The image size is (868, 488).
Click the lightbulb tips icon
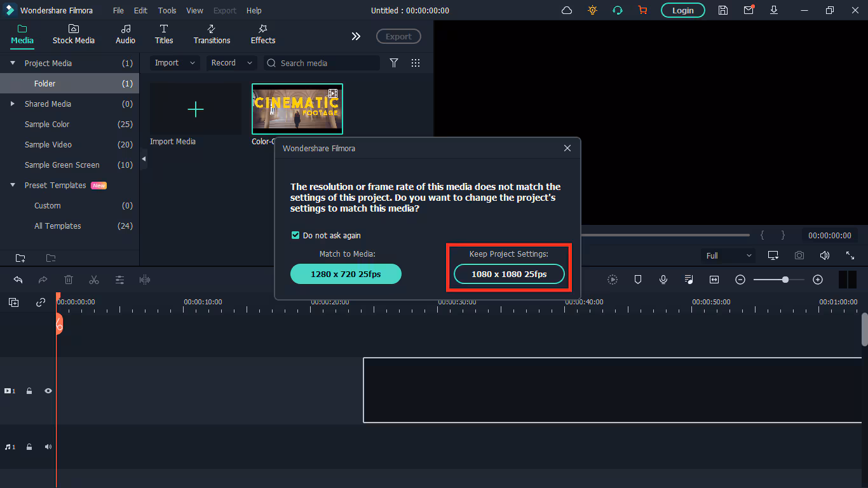(x=592, y=10)
